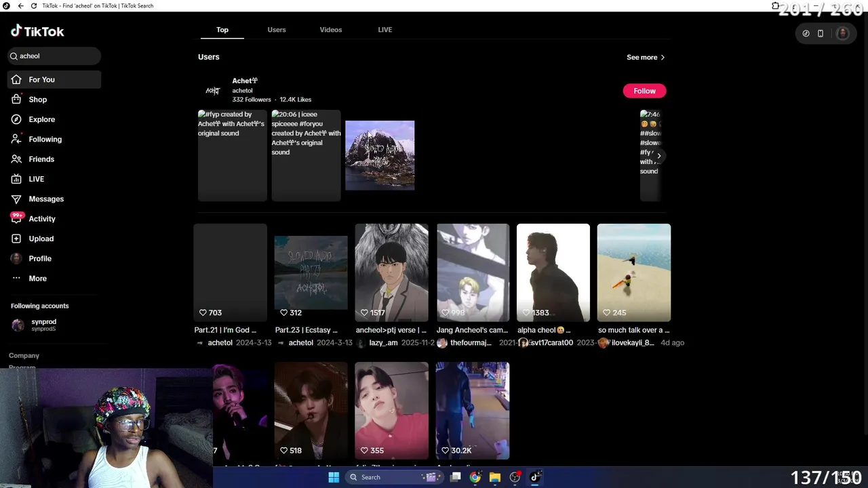Click the Achet profile avatar
Image resolution: width=868 pixels, height=488 pixels.
pos(213,90)
